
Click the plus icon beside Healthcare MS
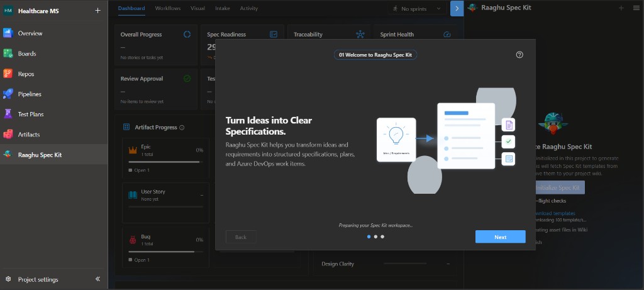(97, 11)
